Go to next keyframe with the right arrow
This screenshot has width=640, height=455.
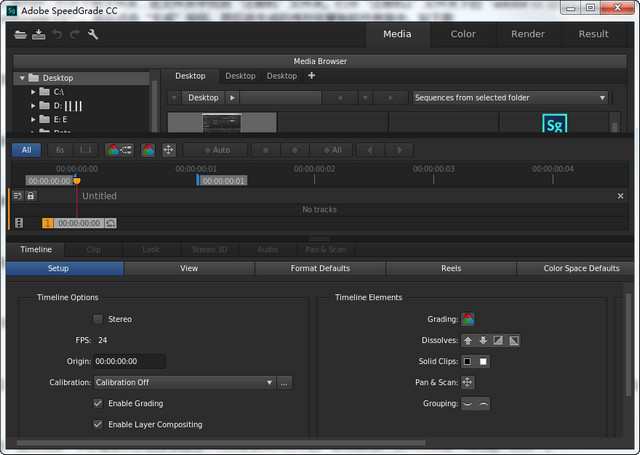tap(399, 150)
